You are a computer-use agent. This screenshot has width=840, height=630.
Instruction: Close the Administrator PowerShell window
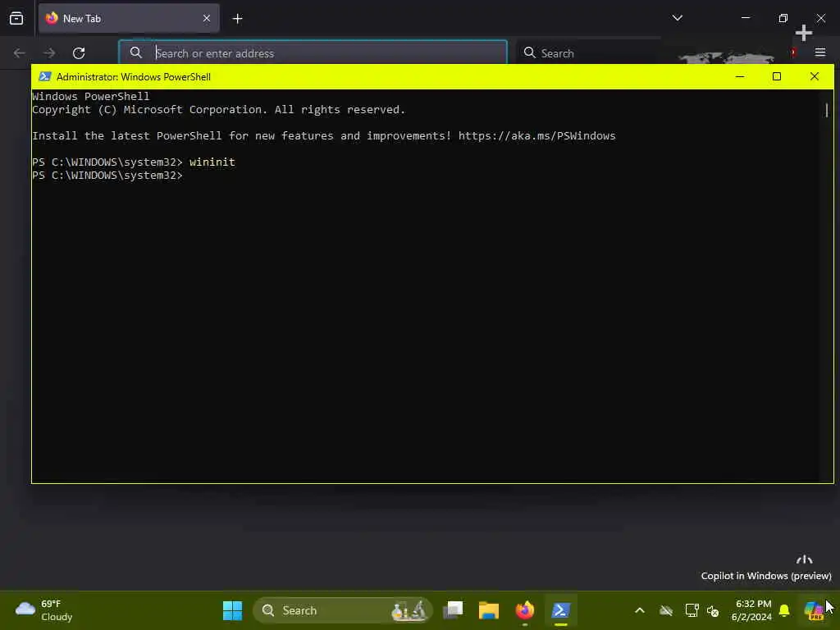tap(815, 76)
